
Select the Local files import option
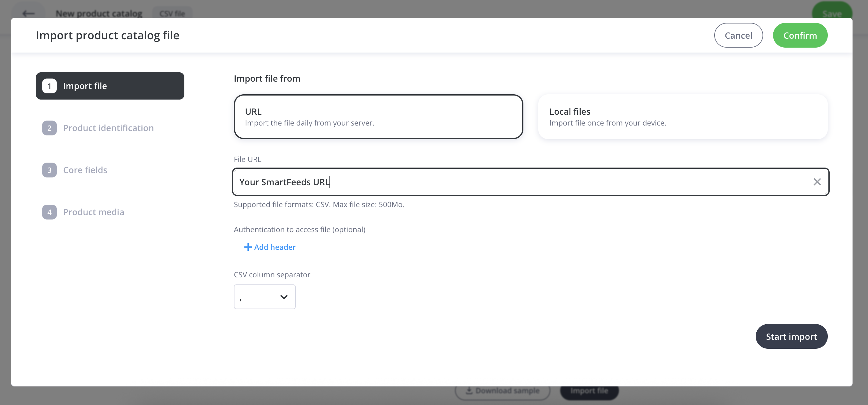pos(683,117)
